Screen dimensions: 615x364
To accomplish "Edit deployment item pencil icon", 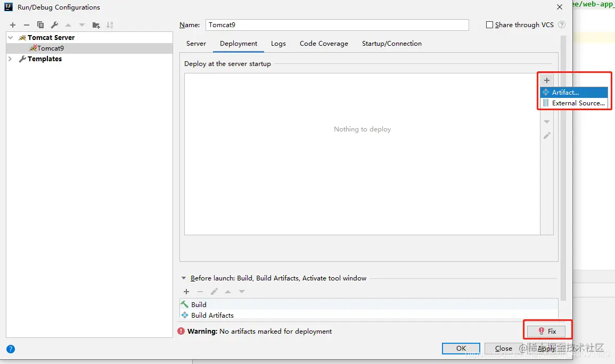I will tap(547, 136).
